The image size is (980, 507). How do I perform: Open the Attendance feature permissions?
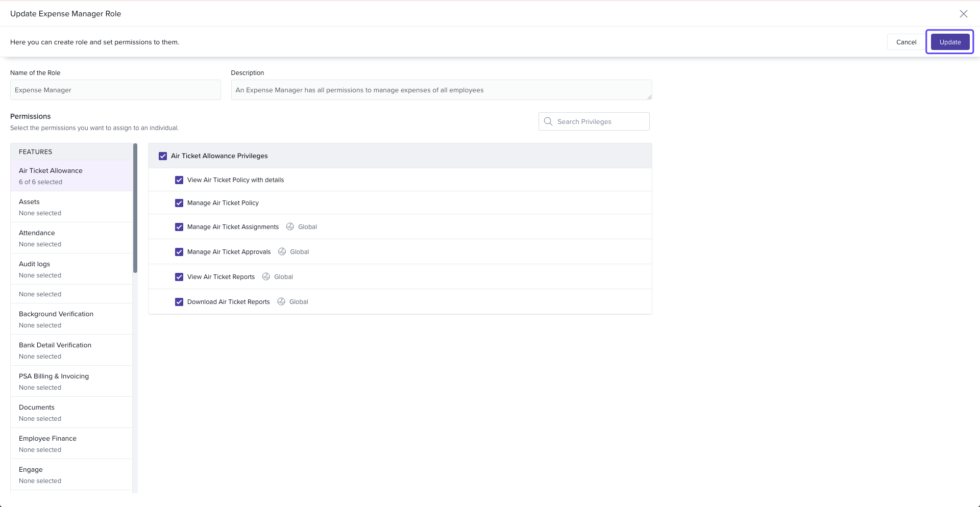tap(71, 238)
